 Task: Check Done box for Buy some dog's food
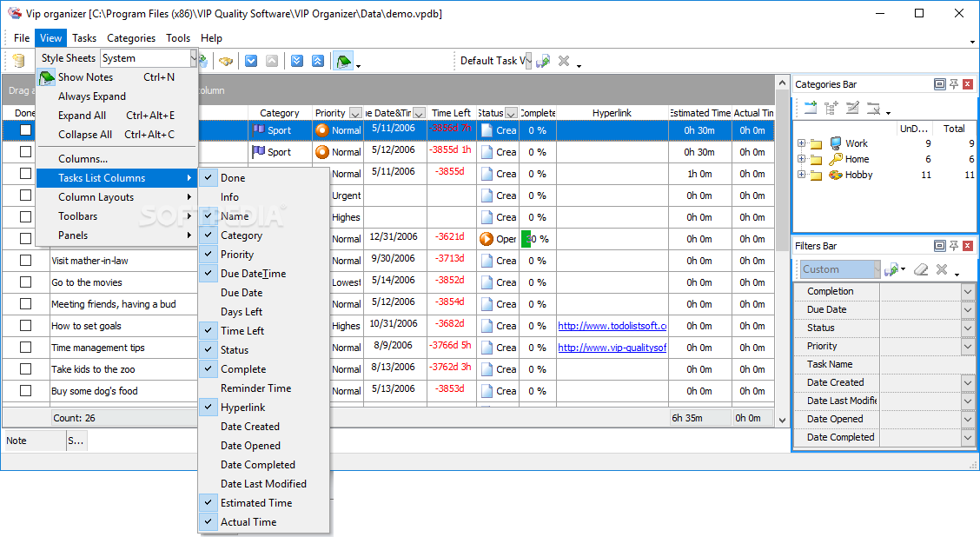coord(25,391)
